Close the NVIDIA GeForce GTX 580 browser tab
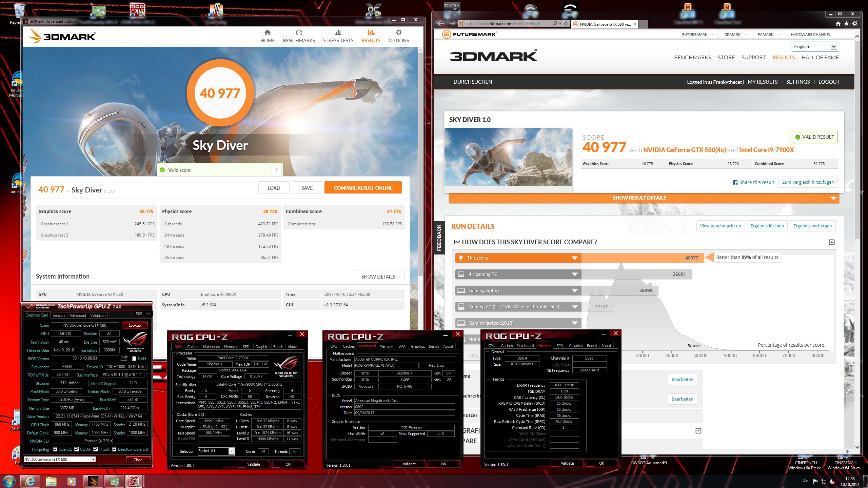 (x=635, y=24)
